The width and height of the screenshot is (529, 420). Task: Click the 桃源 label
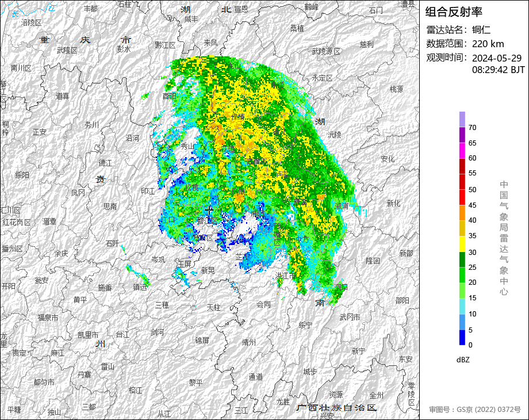[x=396, y=89]
